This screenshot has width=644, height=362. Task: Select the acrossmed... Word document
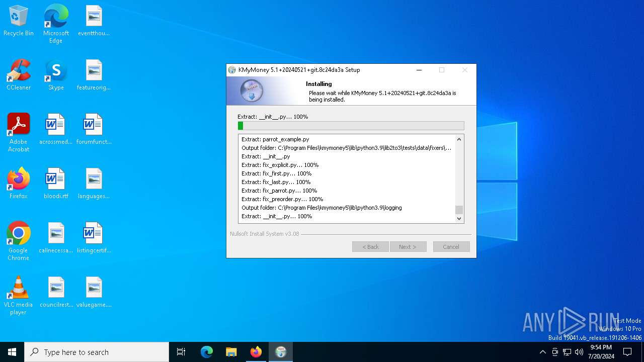click(x=56, y=130)
